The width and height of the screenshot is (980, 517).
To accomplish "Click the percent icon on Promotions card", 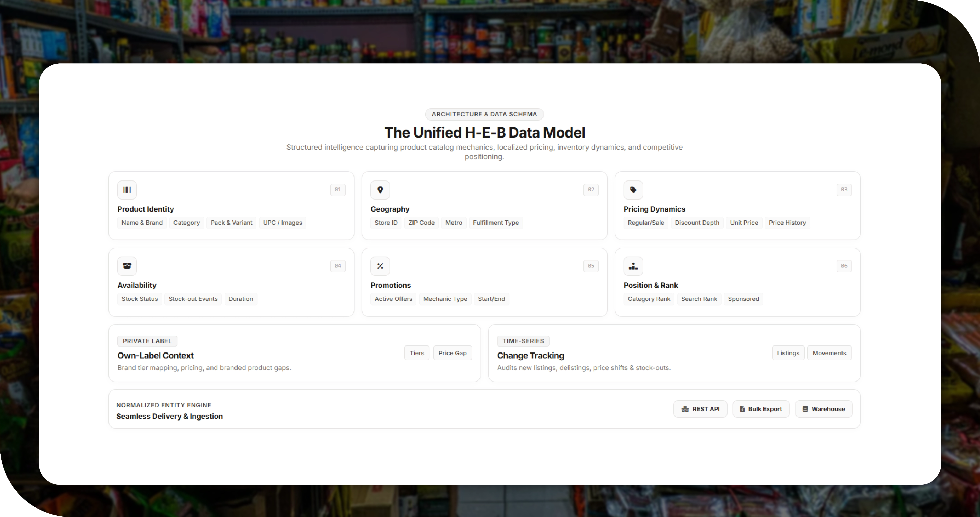I will click(380, 266).
